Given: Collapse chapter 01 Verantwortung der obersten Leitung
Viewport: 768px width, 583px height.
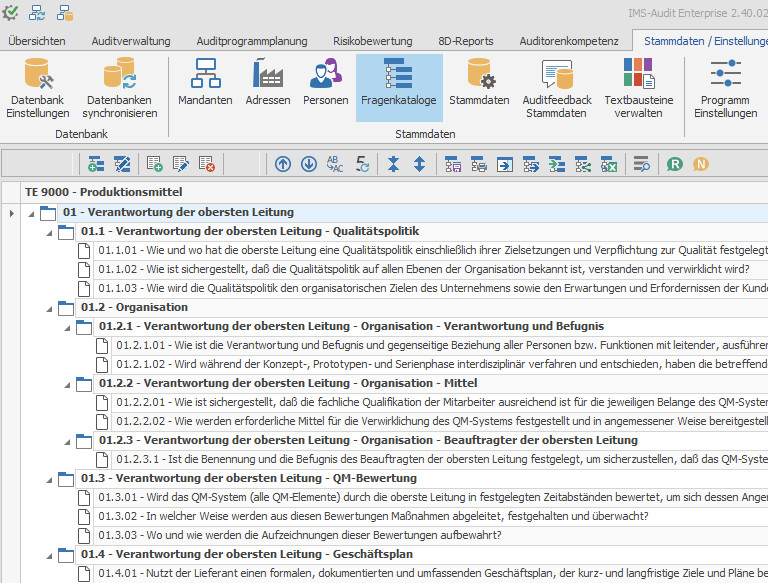Looking at the screenshot, I should pos(31,214).
